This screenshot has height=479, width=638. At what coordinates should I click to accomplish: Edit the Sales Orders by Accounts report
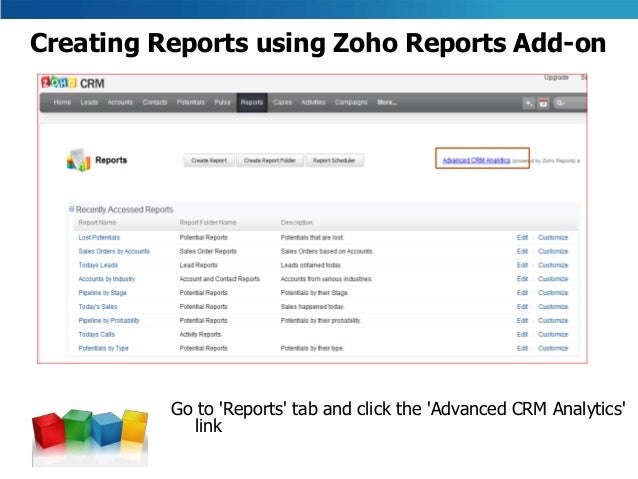pyautogui.click(x=522, y=251)
